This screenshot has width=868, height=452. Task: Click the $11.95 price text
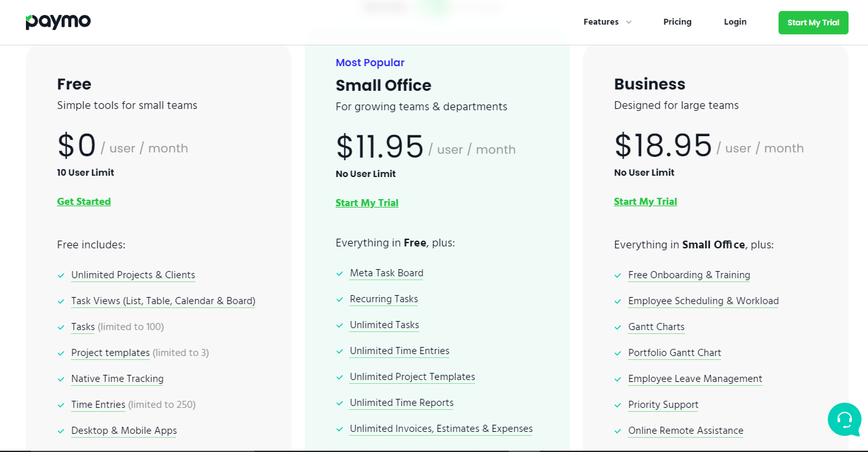click(380, 147)
